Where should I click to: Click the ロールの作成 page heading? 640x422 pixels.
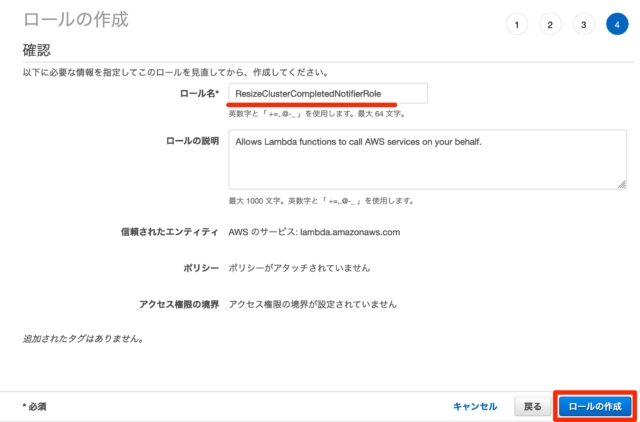click(76, 20)
